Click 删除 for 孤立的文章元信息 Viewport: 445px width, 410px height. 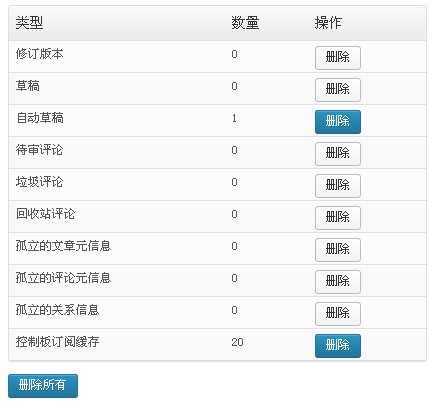coord(338,250)
